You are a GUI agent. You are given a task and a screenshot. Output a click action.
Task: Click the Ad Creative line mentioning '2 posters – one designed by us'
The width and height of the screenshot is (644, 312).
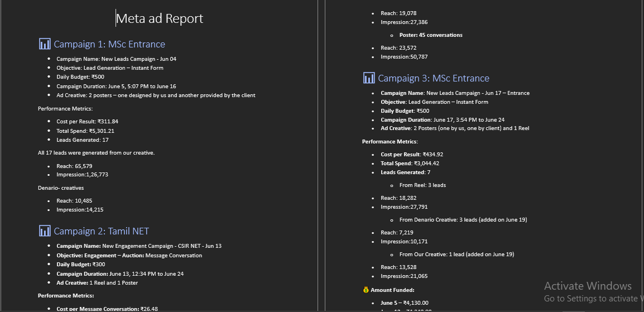(x=156, y=95)
